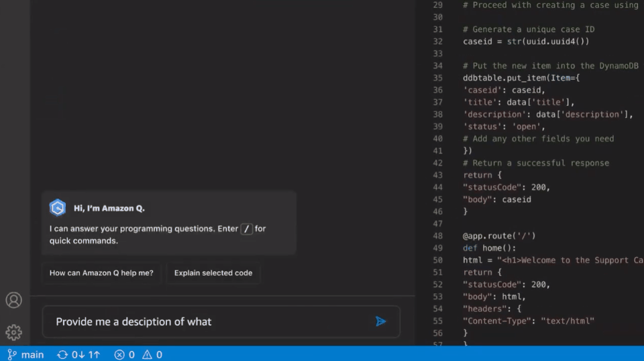The image size is (644, 361).
Task: Click 'Explain selected code' button
Action: pos(213,273)
